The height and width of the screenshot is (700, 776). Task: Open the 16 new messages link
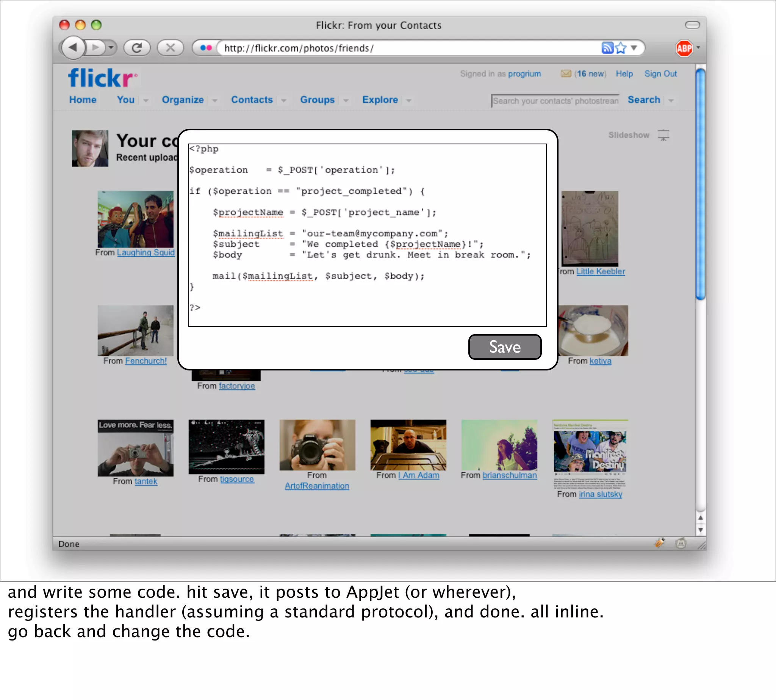point(590,74)
